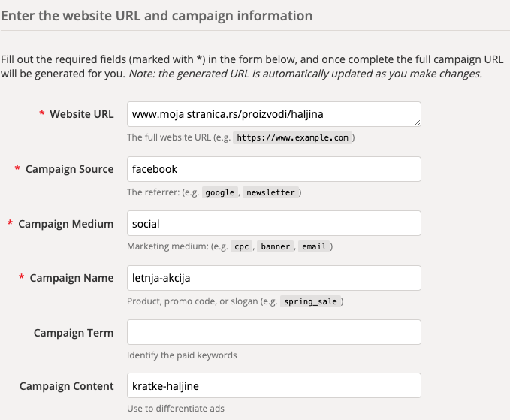The height and width of the screenshot is (420, 510).
Task: Click the Website URL text field
Action: 274,114
